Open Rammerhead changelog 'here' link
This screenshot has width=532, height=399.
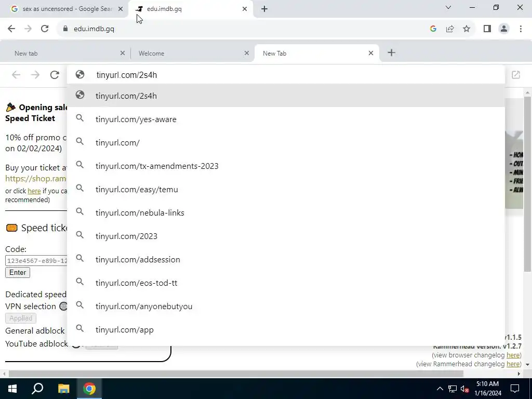513,364
